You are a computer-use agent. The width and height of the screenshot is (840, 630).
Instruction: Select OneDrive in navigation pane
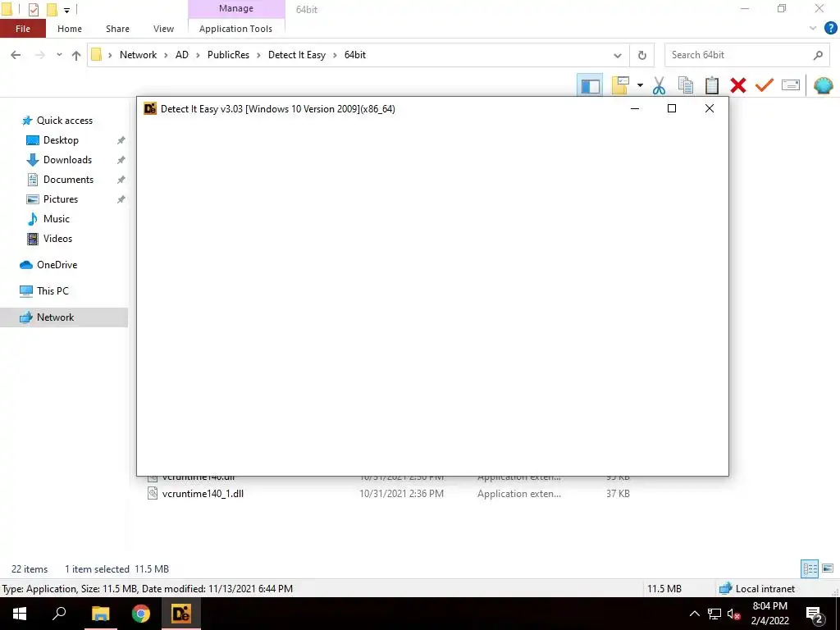click(57, 265)
